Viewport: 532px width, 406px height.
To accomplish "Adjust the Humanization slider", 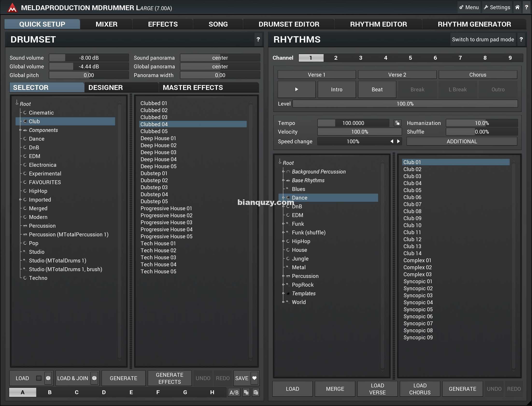I will (482, 123).
